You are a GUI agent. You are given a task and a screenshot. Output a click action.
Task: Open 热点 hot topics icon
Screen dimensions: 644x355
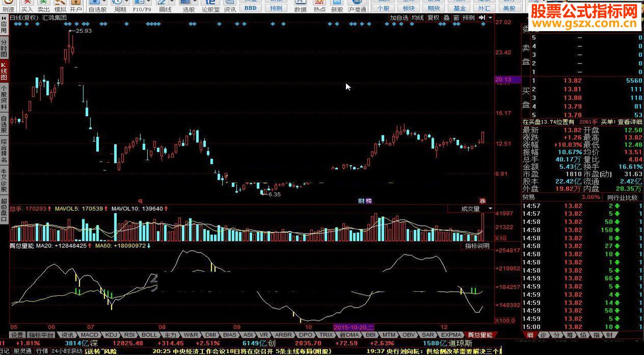click(319, 6)
